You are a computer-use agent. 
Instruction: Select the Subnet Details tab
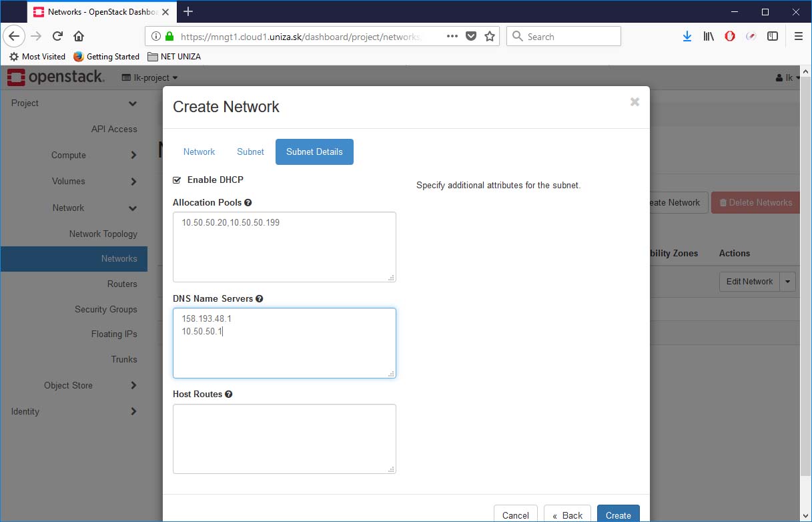(x=314, y=152)
